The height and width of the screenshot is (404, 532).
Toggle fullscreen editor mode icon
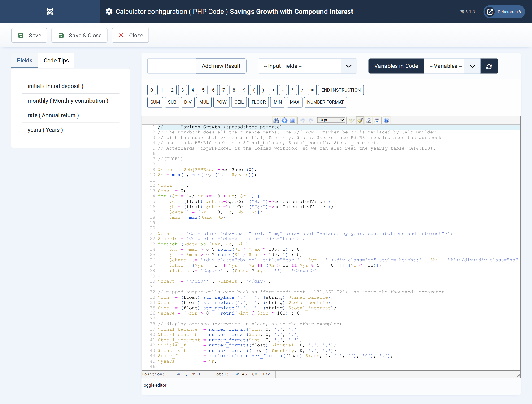click(292, 120)
